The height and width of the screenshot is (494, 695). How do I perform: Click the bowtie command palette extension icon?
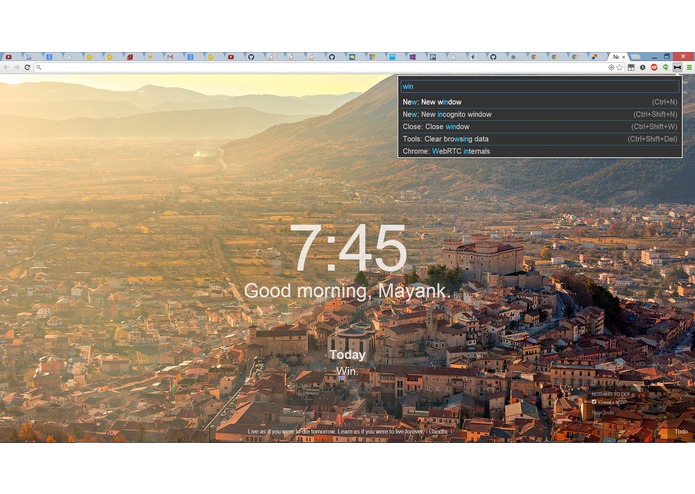pyautogui.click(x=677, y=67)
